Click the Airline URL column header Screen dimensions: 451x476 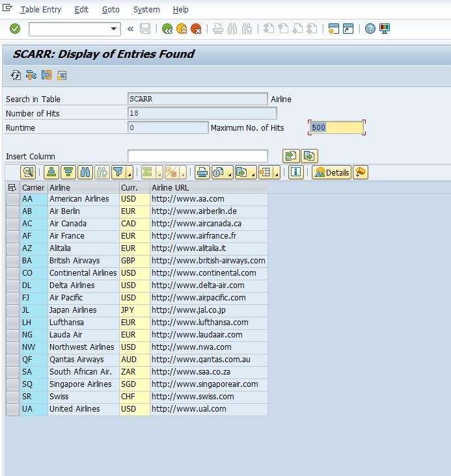(x=209, y=188)
